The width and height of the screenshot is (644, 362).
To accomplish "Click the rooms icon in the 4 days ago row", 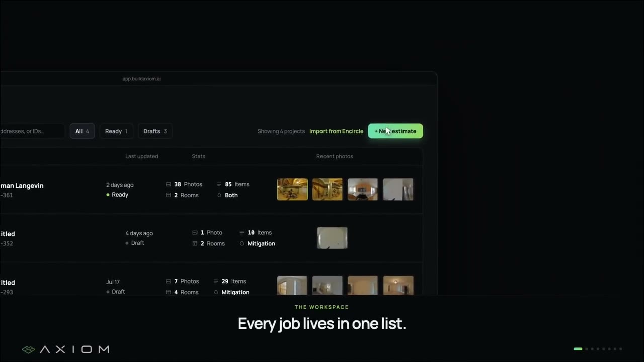I will click(x=195, y=244).
